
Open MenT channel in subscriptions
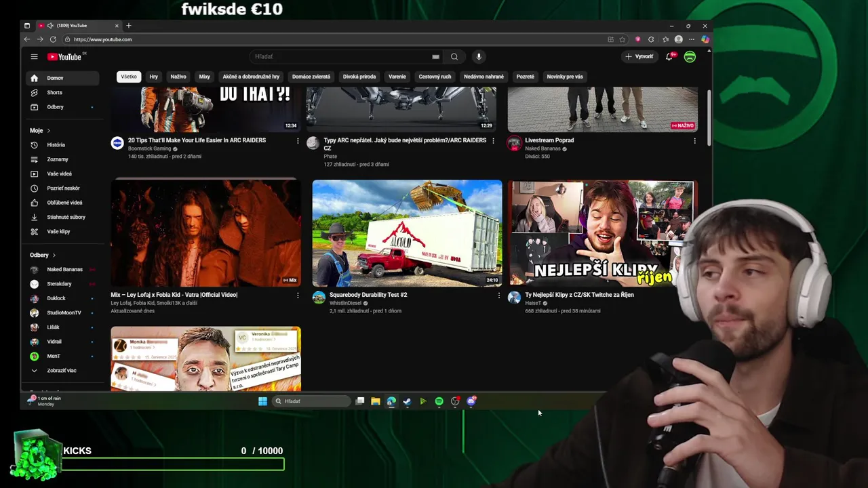click(61, 357)
